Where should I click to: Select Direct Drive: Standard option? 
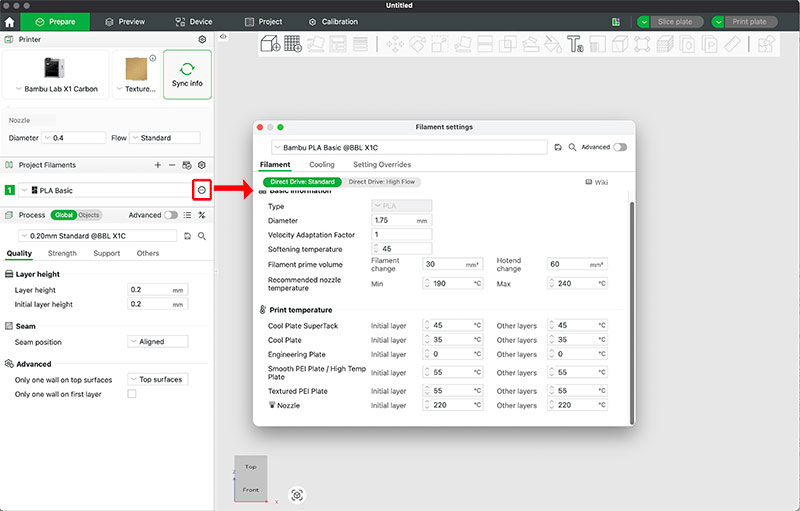[x=303, y=182]
